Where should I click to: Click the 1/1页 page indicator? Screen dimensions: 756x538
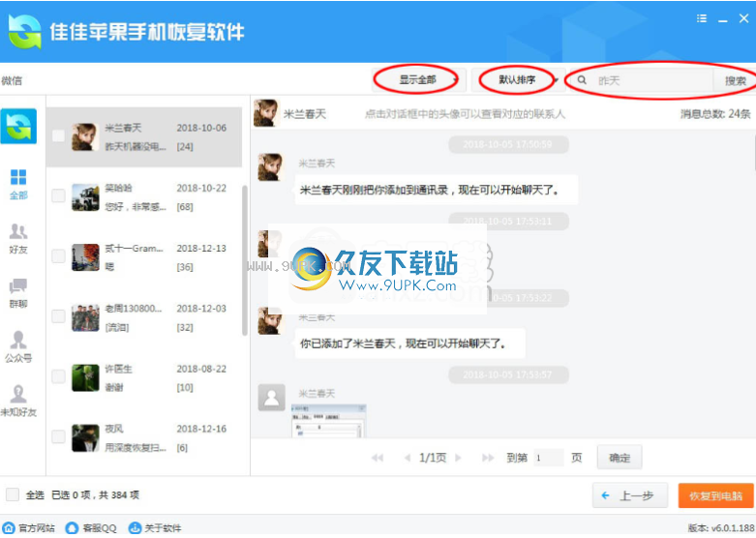433,458
